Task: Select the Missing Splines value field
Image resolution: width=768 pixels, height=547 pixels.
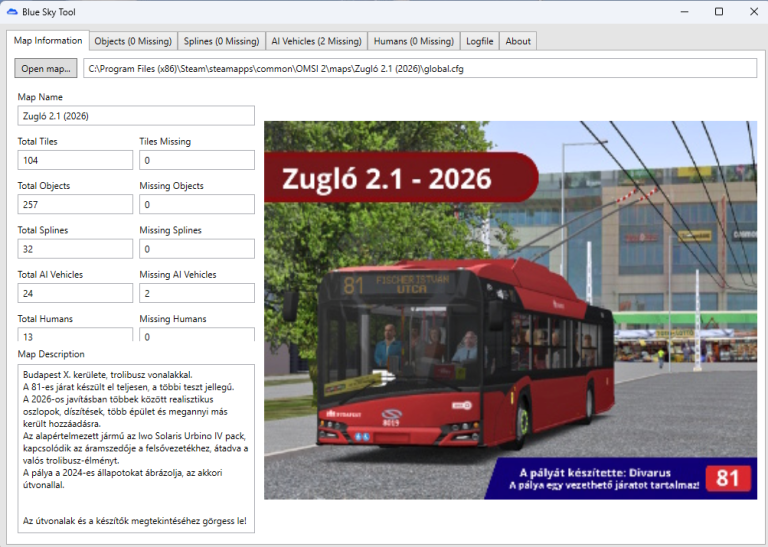Action: coord(197,249)
